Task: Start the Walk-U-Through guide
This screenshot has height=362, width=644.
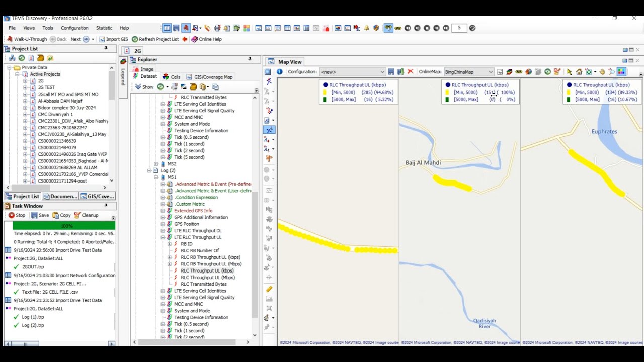Action: (27, 39)
